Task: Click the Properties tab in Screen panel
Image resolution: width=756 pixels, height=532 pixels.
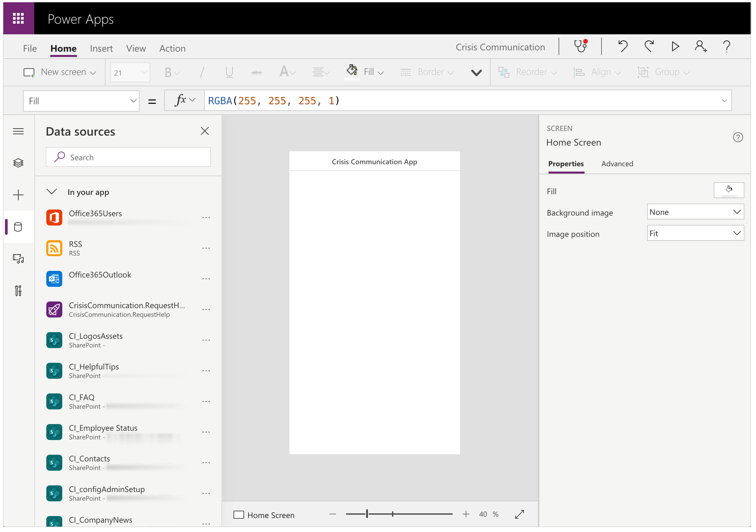Action: (x=567, y=164)
